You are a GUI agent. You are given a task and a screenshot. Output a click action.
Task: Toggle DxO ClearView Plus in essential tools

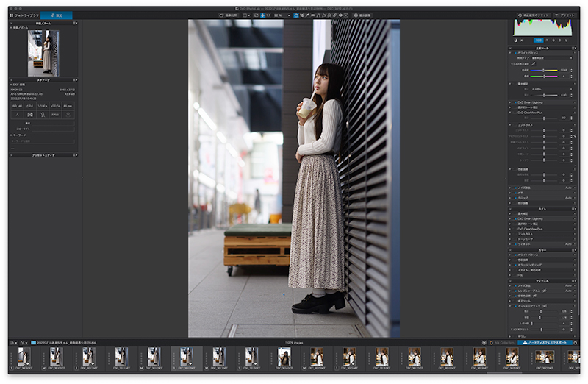click(515, 113)
